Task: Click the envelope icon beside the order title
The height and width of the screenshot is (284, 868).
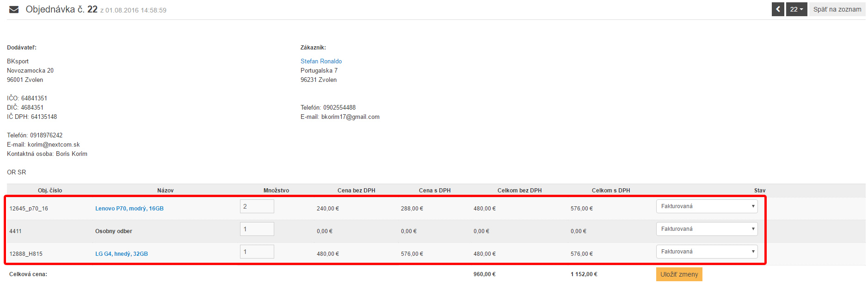Action: click(14, 9)
